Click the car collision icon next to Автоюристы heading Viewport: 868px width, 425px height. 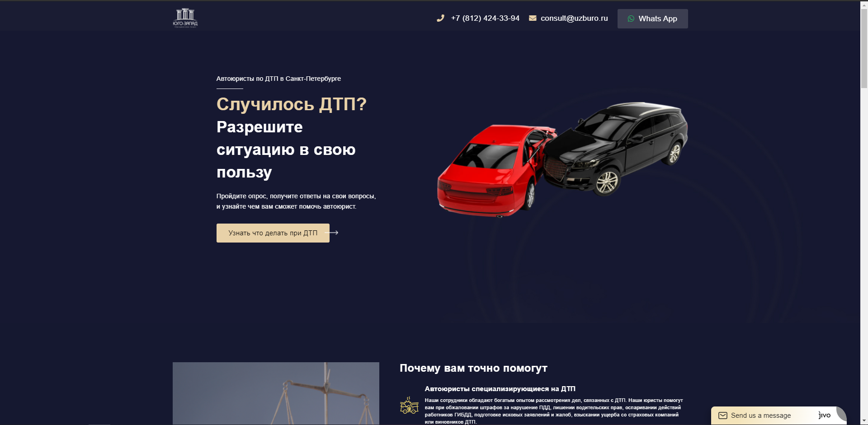[x=408, y=407]
